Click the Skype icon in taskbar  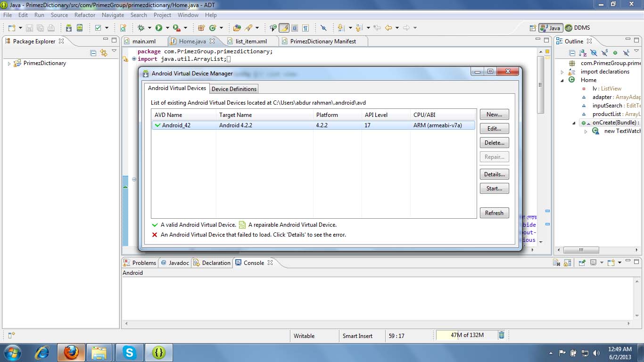click(129, 352)
